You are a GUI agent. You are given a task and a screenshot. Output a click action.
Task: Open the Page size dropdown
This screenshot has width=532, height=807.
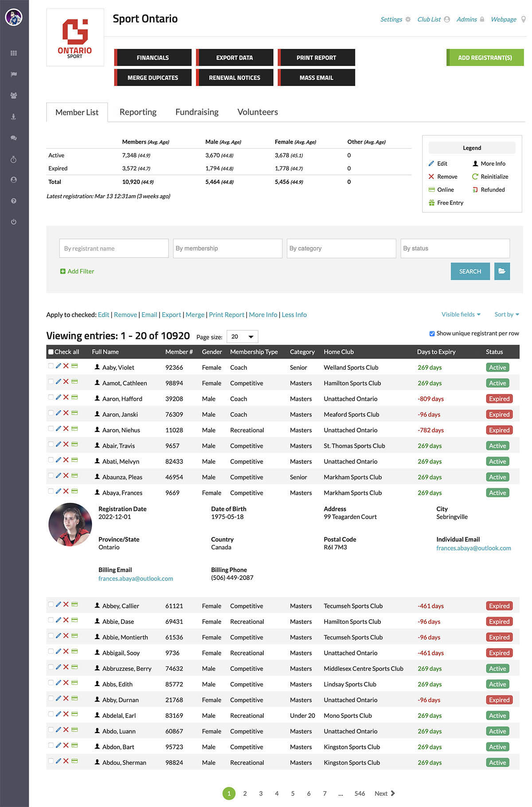tap(242, 337)
